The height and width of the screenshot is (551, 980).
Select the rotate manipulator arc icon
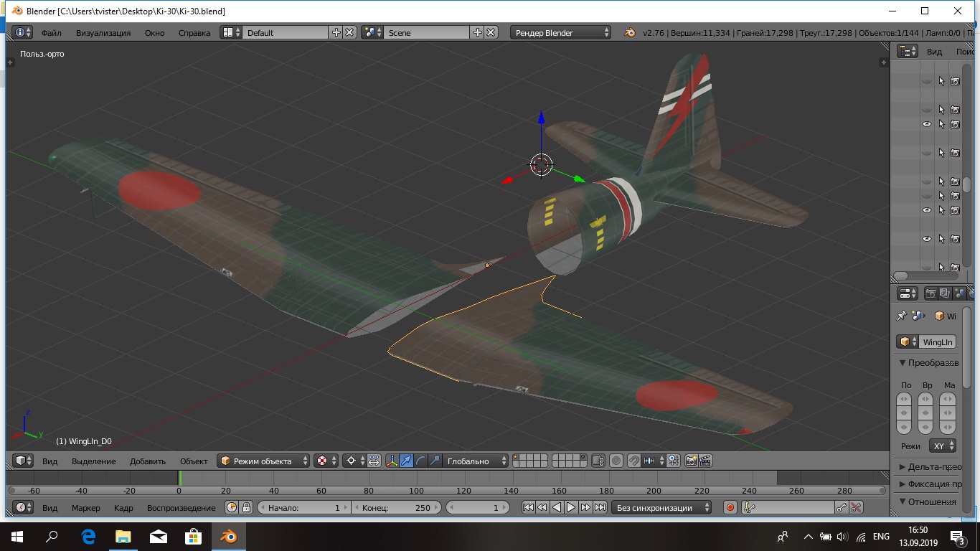pos(420,461)
